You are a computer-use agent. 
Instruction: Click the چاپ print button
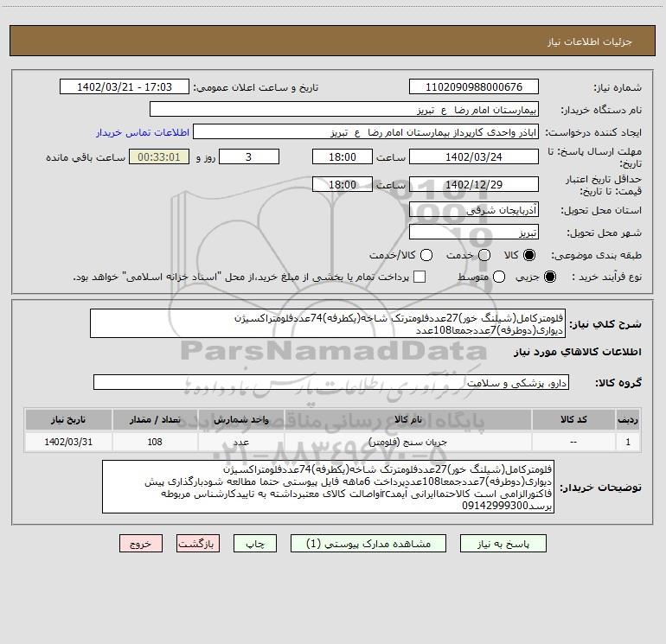pos(255,544)
